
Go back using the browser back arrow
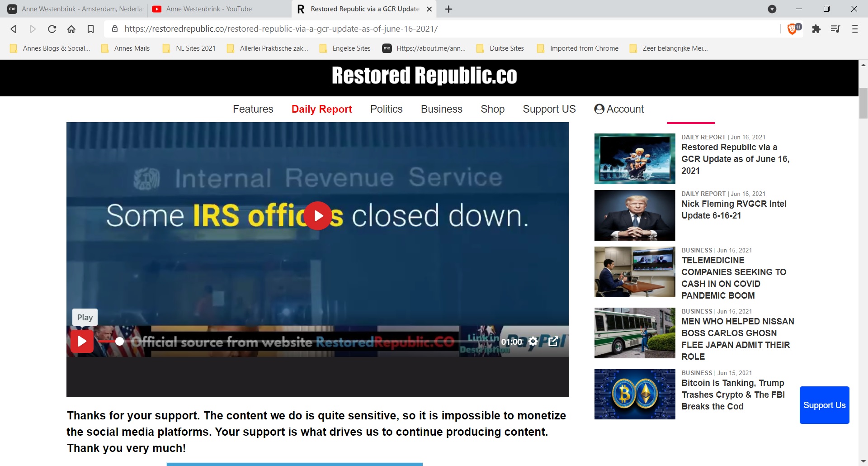click(x=14, y=29)
